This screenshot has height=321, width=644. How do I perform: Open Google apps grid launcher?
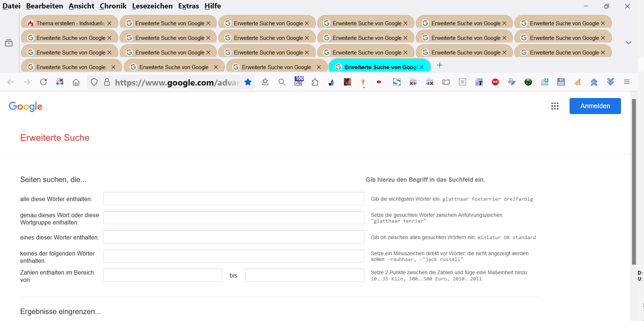click(555, 106)
